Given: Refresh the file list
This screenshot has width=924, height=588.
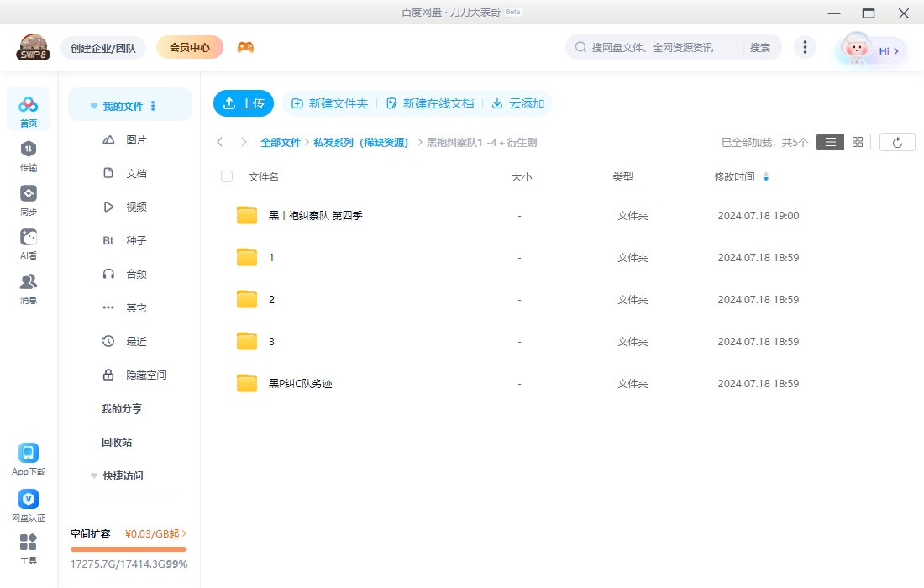Looking at the screenshot, I should click(x=897, y=142).
